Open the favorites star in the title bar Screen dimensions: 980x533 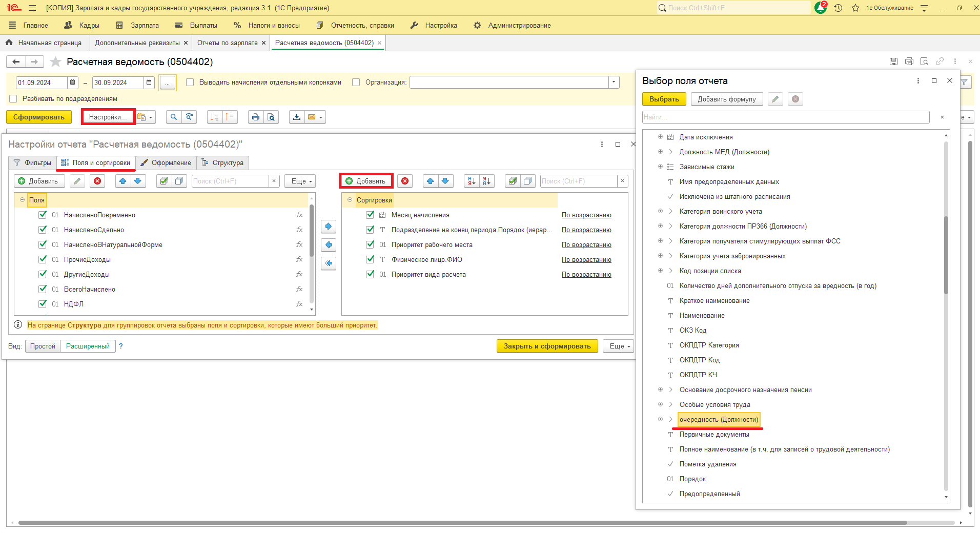tap(855, 8)
